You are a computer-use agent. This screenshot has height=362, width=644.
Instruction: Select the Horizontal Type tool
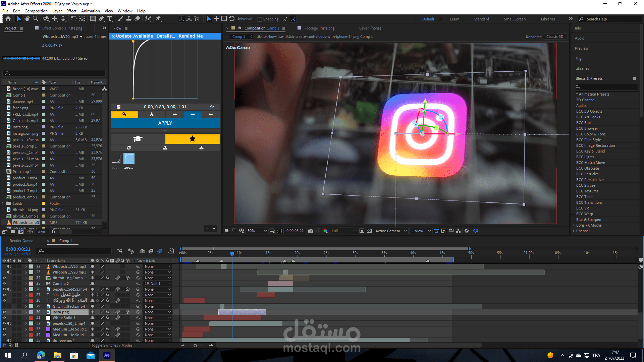[110, 19]
